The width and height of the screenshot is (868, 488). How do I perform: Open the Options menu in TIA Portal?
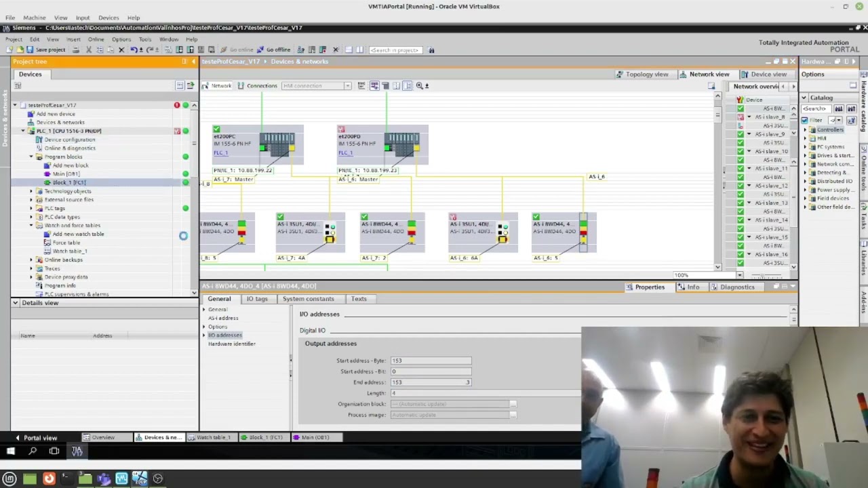pos(121,39)
